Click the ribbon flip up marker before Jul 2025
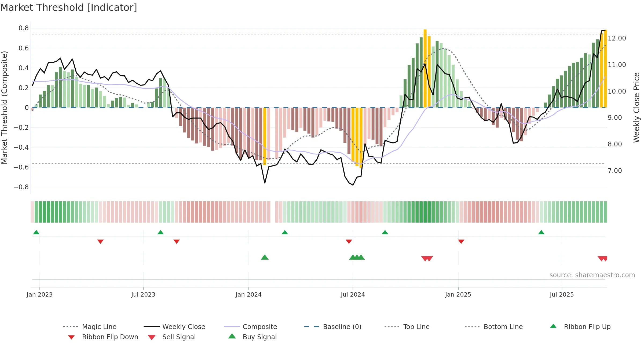This screenshot has height=362, width=644. coord(541,232)
